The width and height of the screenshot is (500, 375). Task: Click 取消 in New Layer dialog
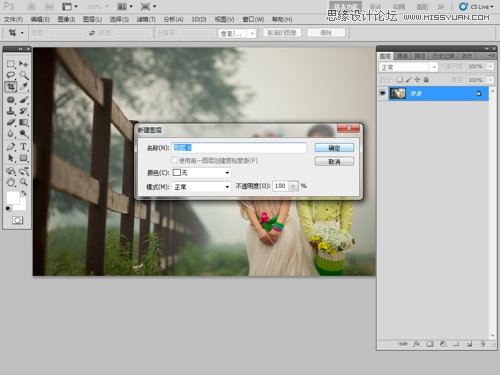click(x=334, y=162)
